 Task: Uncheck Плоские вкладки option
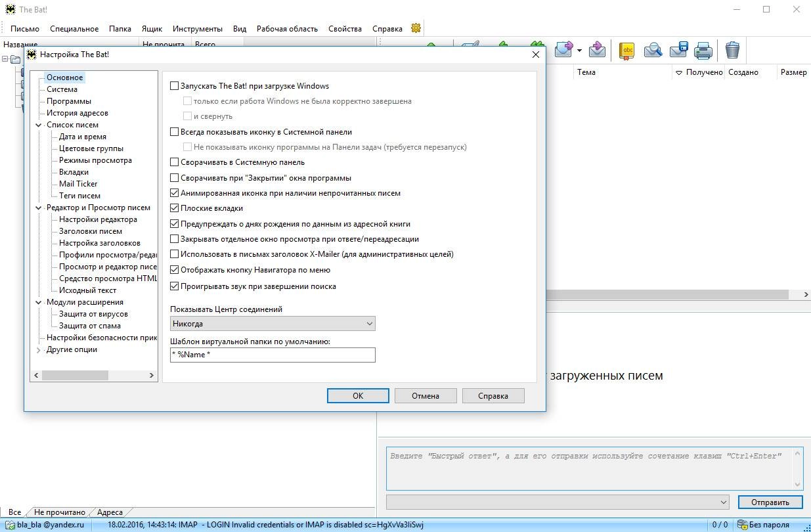(175, 208)
